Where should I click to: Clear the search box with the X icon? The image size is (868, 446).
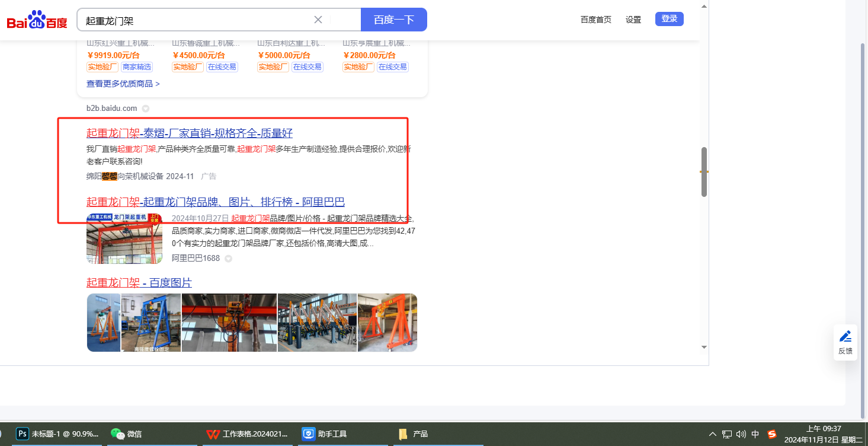318,20
